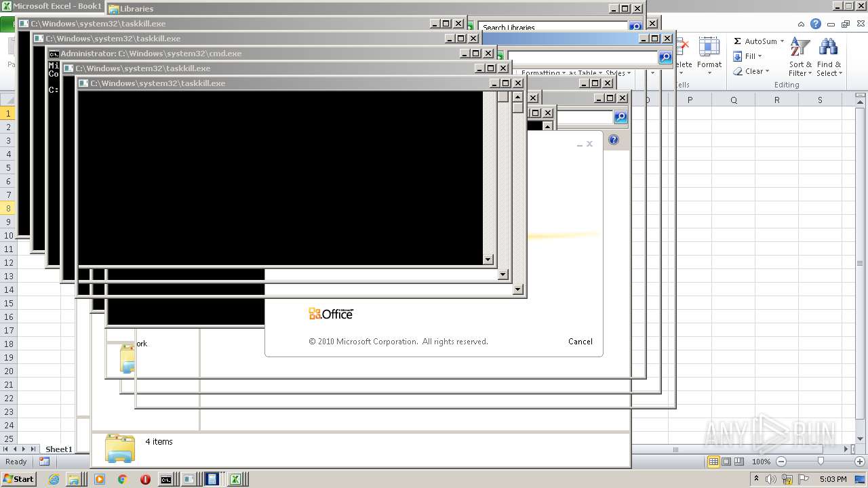
Task: Open Windows Explorer taskbar icon
Action: 73,479
